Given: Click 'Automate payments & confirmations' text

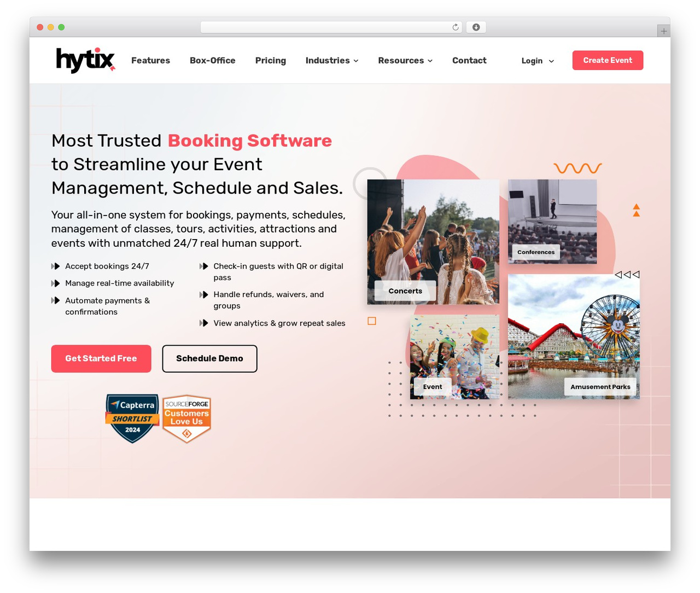Looking at the screenshot, I should [x=107, y=306].
